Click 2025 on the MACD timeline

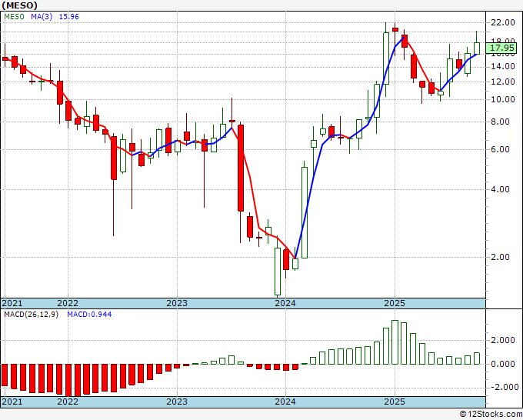[395, 402]
